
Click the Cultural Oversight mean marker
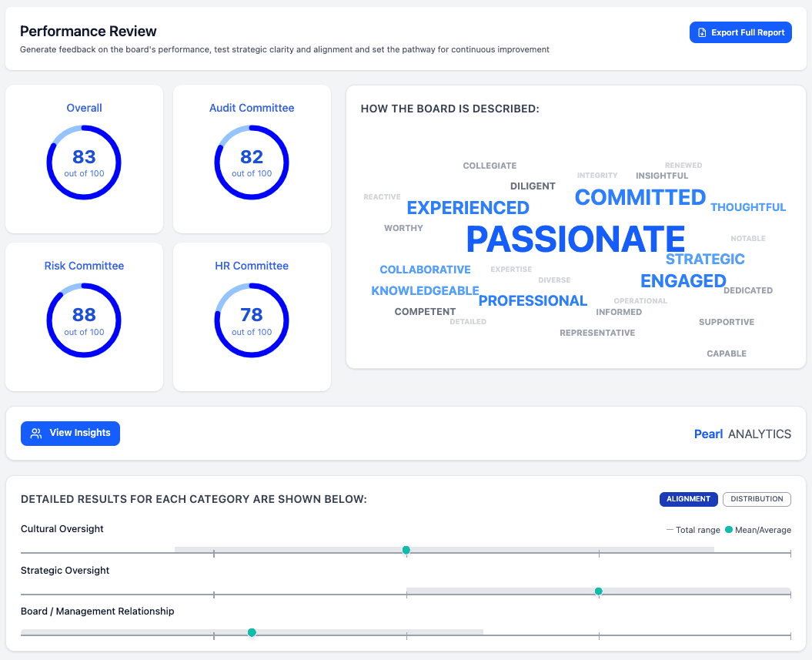point(406,550)
